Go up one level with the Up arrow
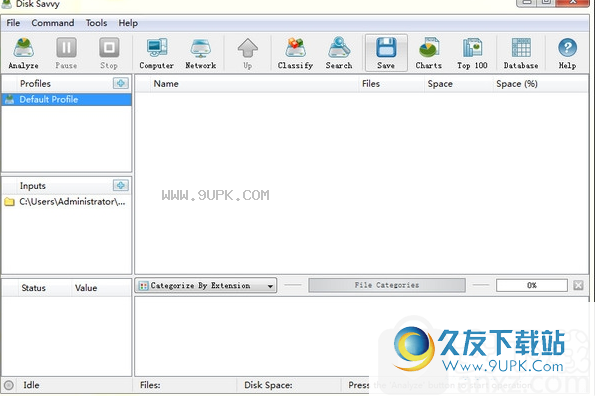 [247, 48]
